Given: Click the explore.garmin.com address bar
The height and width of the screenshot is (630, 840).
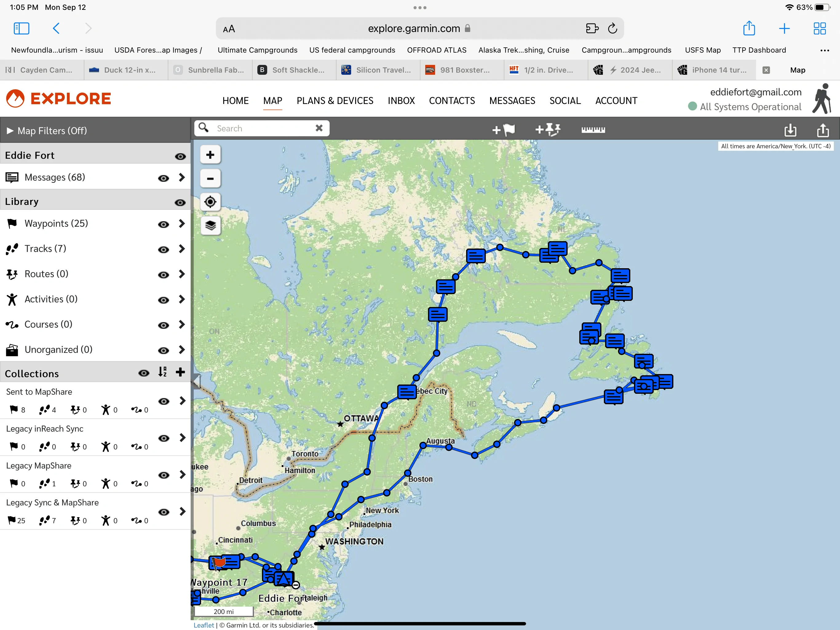Looking at the screenshot, I should tap(420, 29).
